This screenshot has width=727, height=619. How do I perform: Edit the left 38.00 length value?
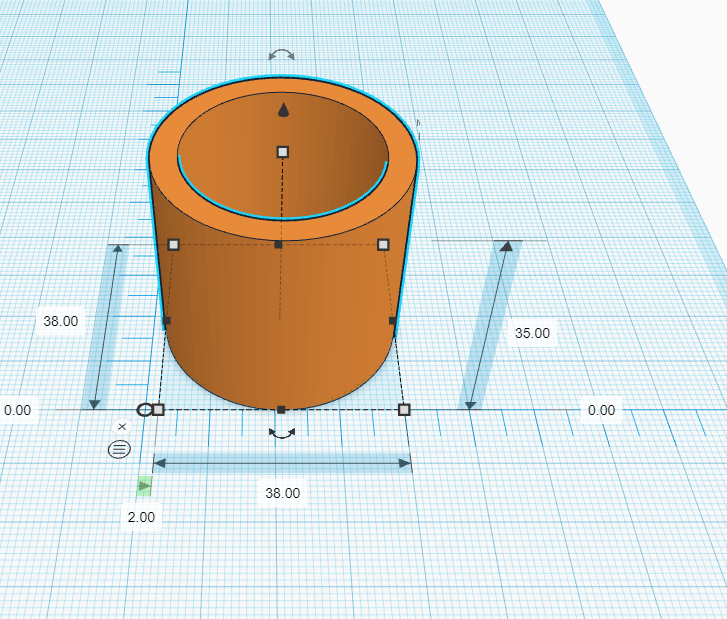click(61, 321)
